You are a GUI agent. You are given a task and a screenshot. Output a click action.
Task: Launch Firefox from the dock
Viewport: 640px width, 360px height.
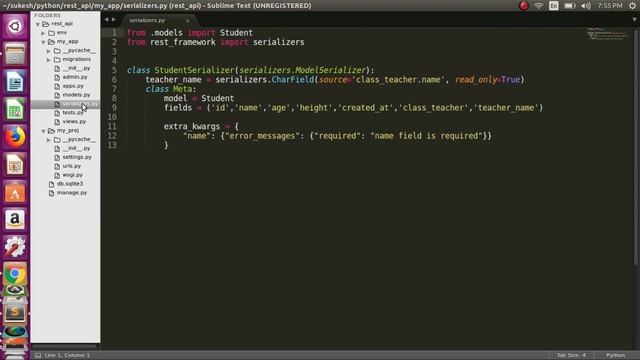pos(15,137)
